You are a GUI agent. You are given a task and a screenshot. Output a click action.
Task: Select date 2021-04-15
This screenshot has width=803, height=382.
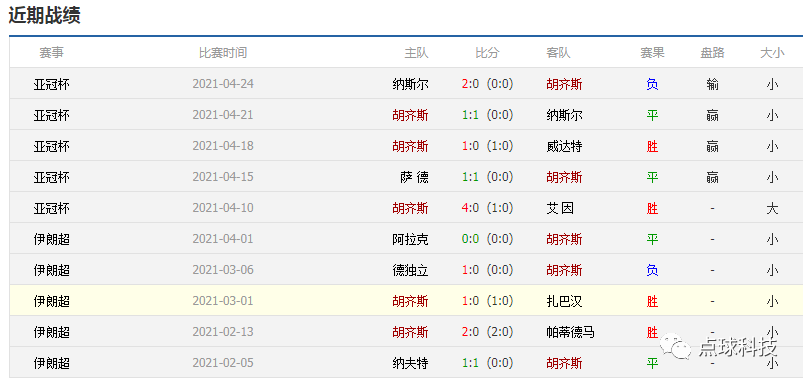point(223,177)
